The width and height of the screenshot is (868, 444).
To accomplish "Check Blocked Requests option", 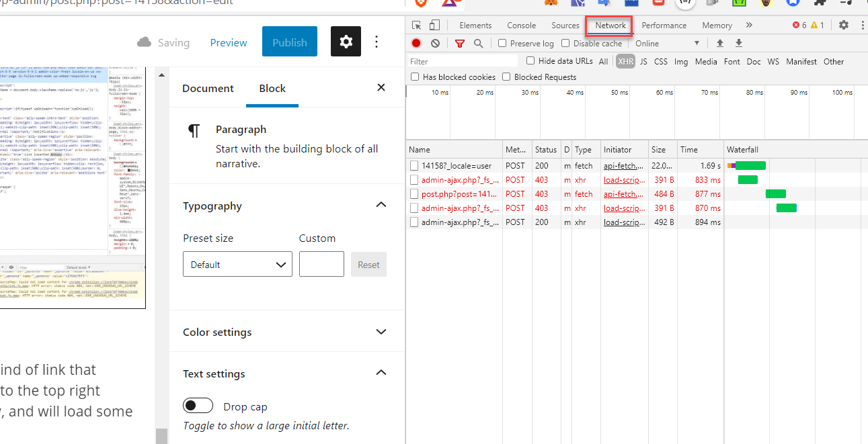I will tap(506, 77).
